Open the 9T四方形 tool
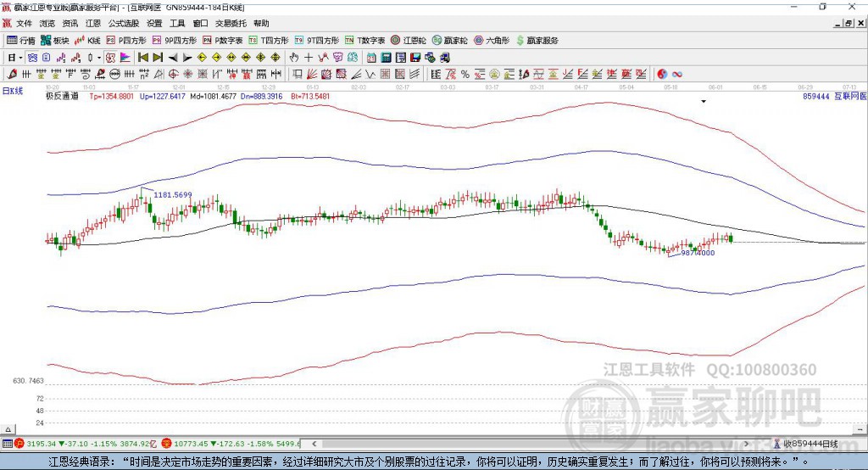The width and height of the screenshot is (868, 470). [317, 41]
